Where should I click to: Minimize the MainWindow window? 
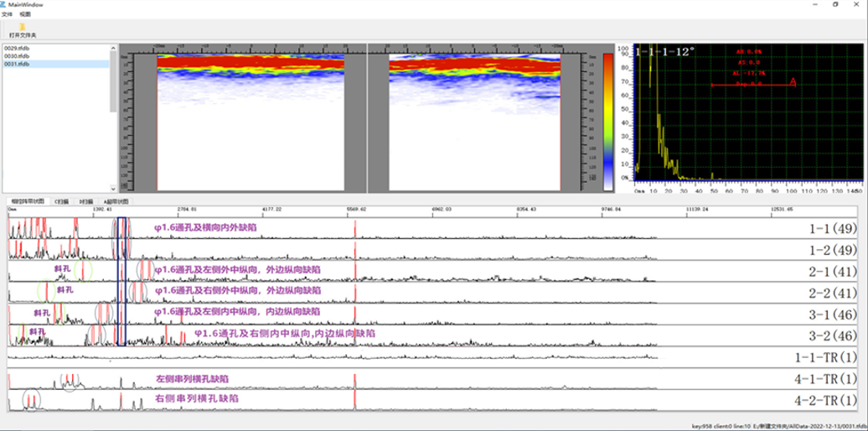(x=815, y=4)
